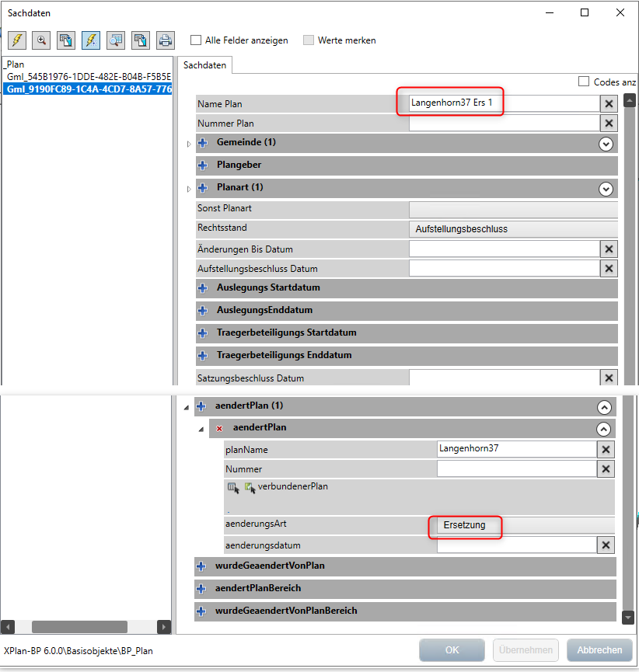Viewport: 639px width, 672px height.
Task: Open the aenderungsArt Ersetzung dropdown
Action: (x=525, y=525)
